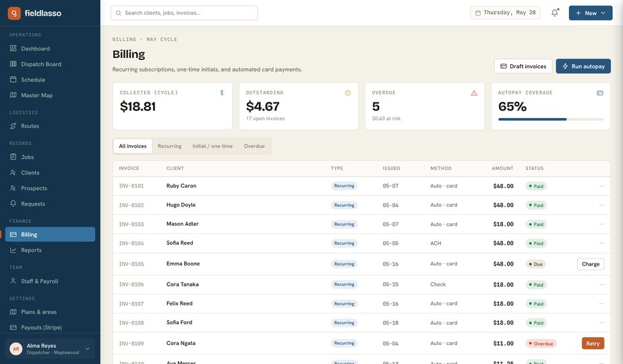The width and height of the screenshot is (623, 364).
Task: Select the Initial / one-time tab
Action: pyautogui.click(x=212, y=146)
